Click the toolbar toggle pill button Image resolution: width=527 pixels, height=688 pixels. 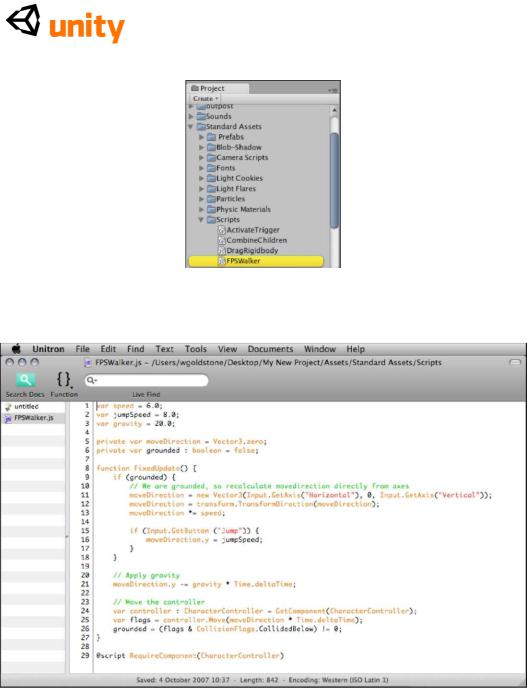(515, 362)
